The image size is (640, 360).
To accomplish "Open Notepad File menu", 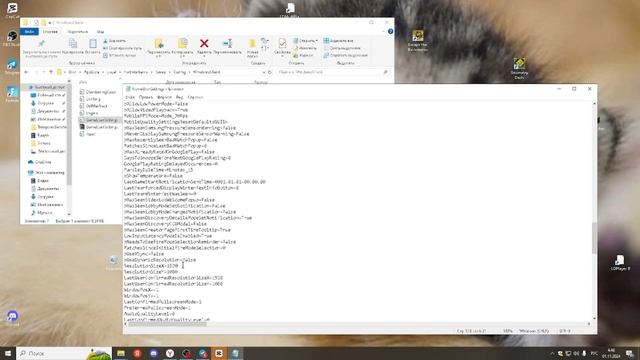I will 130,97.
